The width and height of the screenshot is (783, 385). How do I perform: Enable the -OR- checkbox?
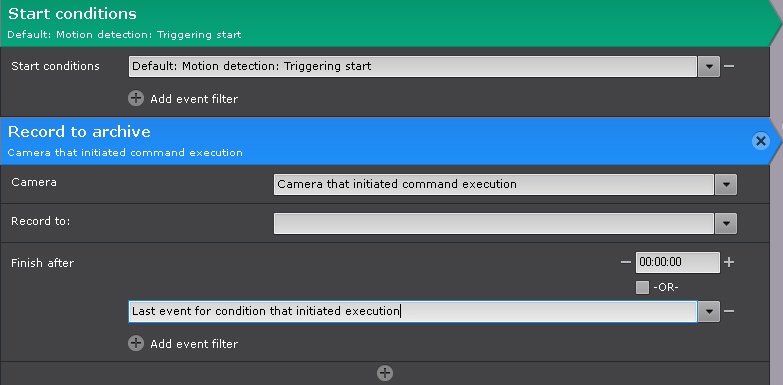click(x=642, y=287)
